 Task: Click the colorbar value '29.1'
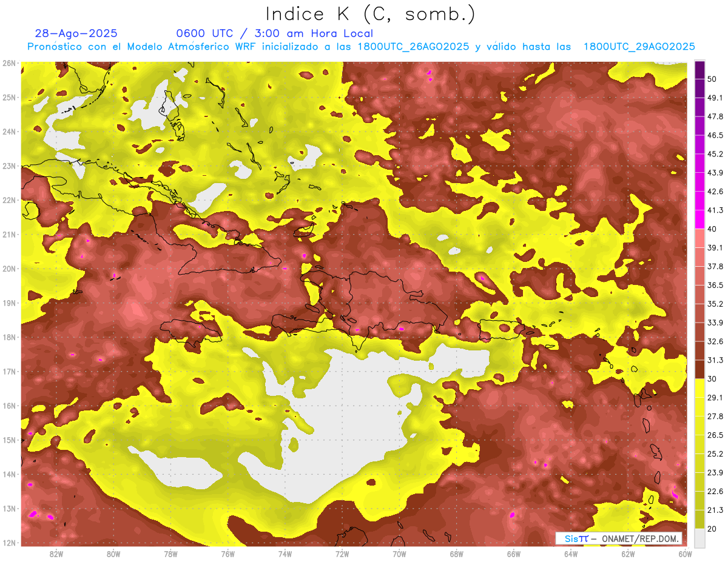coord(715,397)
